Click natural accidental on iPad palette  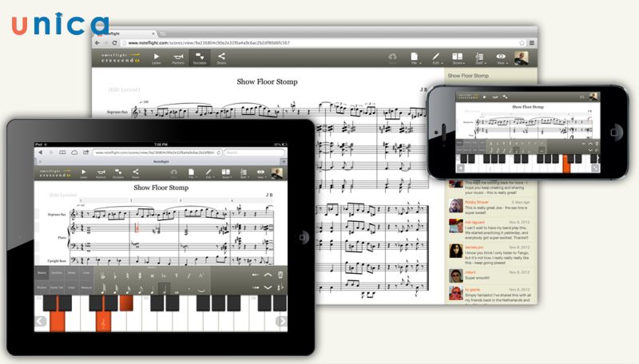pos(128,276)
